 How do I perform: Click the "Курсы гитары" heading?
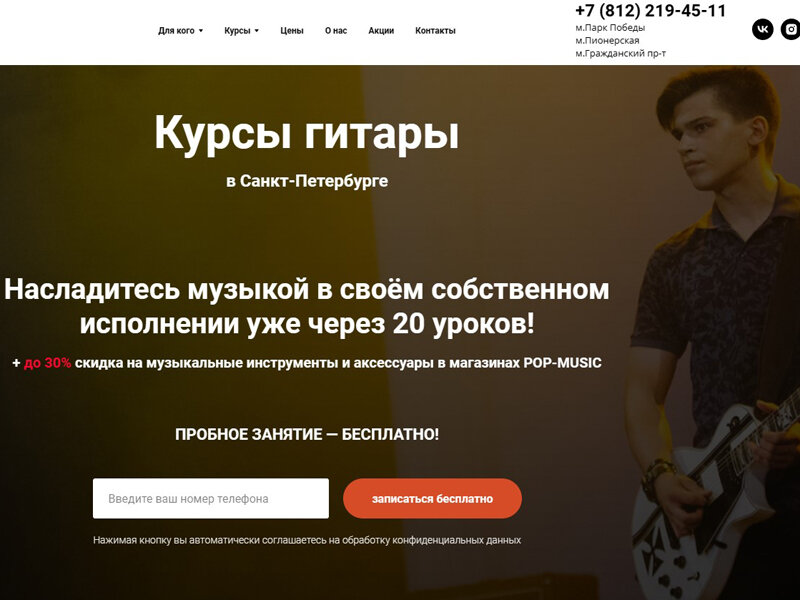[307, 133]
